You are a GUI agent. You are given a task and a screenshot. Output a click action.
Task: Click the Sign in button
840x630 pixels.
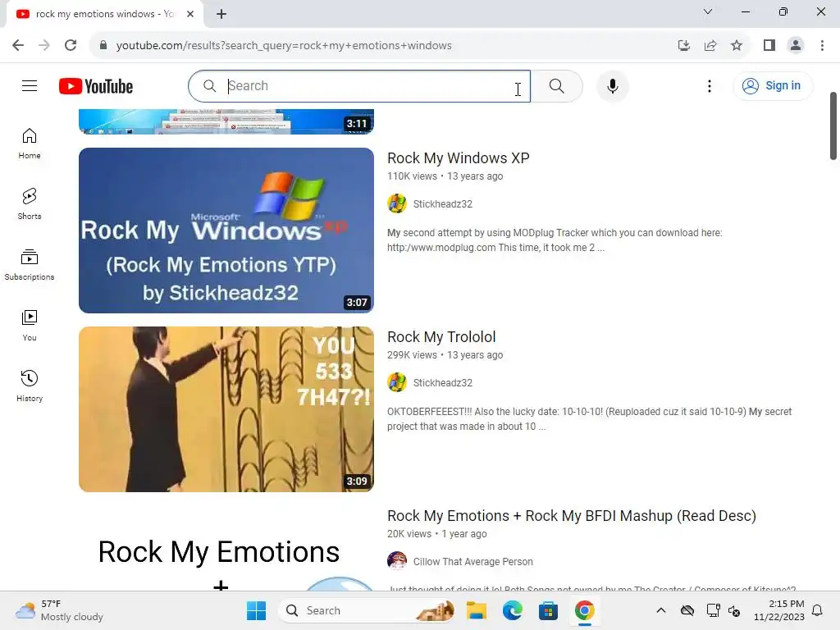pyautogui.click(x=773, y=85)
